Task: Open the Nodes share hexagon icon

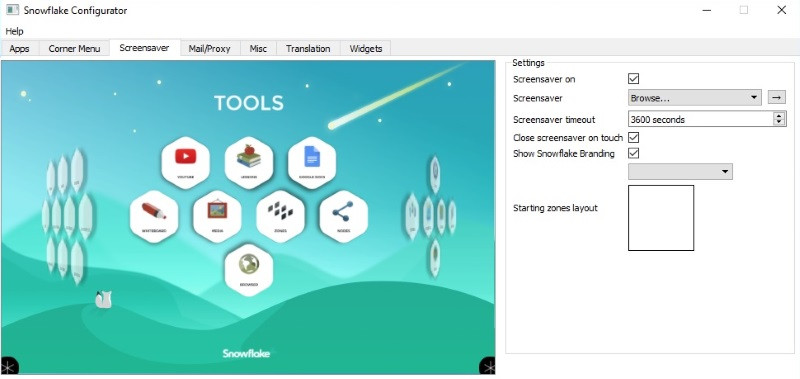Action: [x=343, y=216]
